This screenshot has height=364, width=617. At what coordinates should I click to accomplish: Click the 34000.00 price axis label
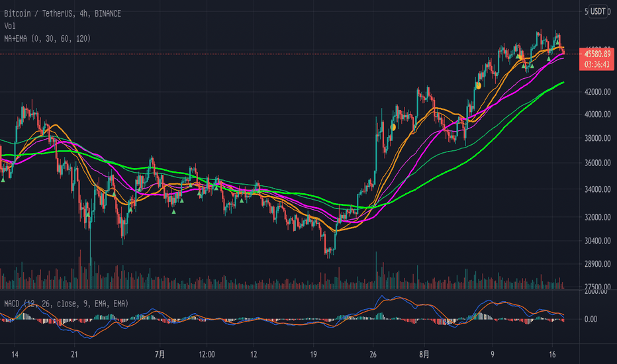(x=597, y=189)
